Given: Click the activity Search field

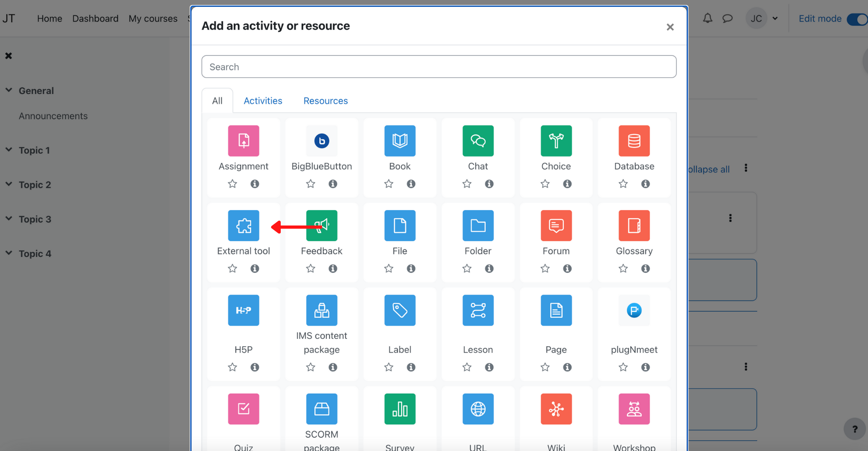Looking at the screenshot, I should [x=439, y=67].
